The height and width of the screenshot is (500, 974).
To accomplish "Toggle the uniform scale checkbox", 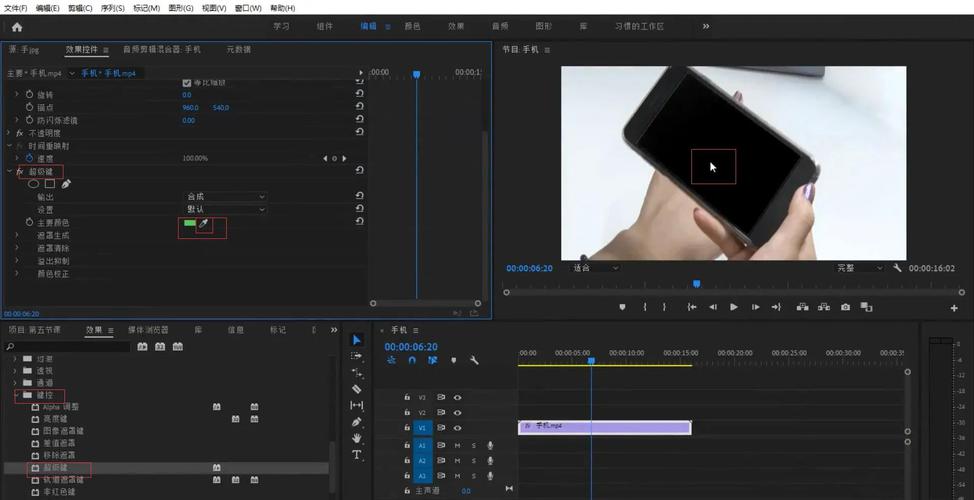I will click(186, 83).
